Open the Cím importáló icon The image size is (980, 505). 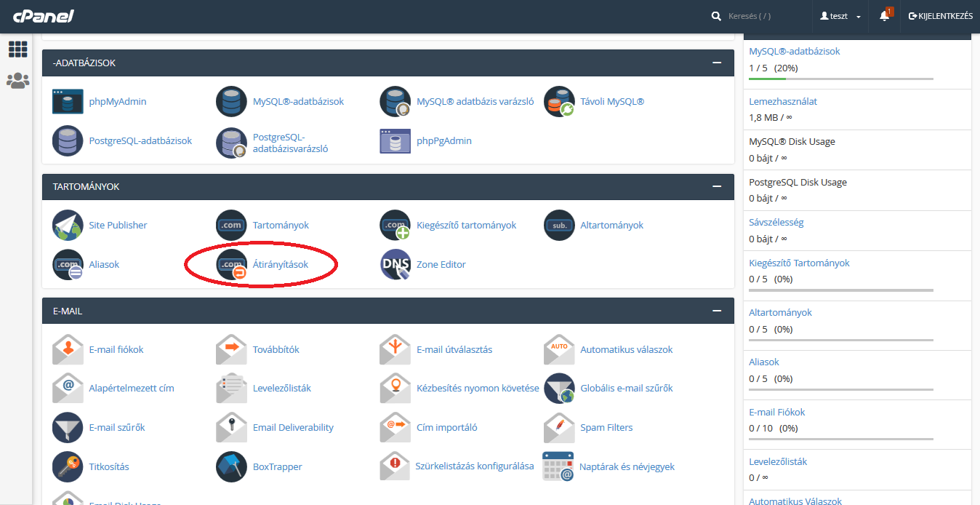[x=395, y=427]
